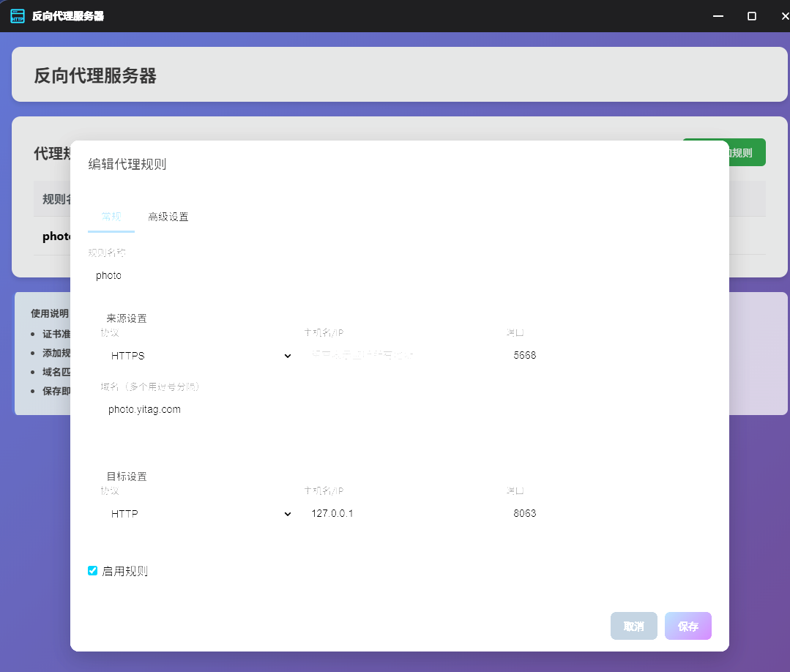
Task: Minimize the reverse proxy window
Action: coord(718,16)
